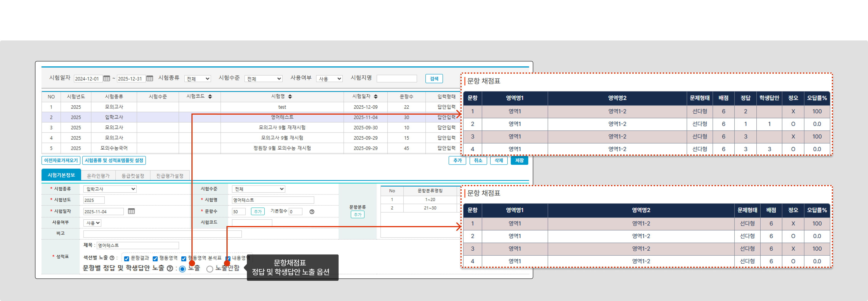Sort the table by 시험코드

210,97
